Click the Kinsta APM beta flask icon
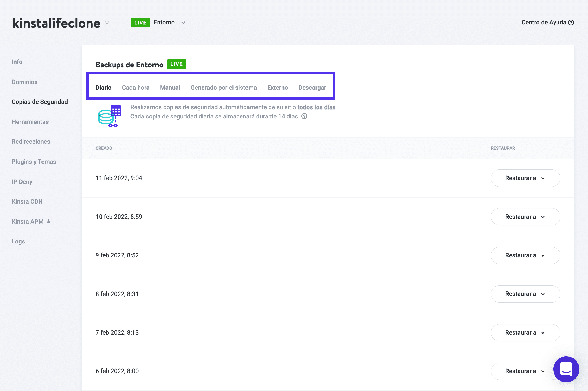This screenshot has height=391, width=588. [49, 221]
